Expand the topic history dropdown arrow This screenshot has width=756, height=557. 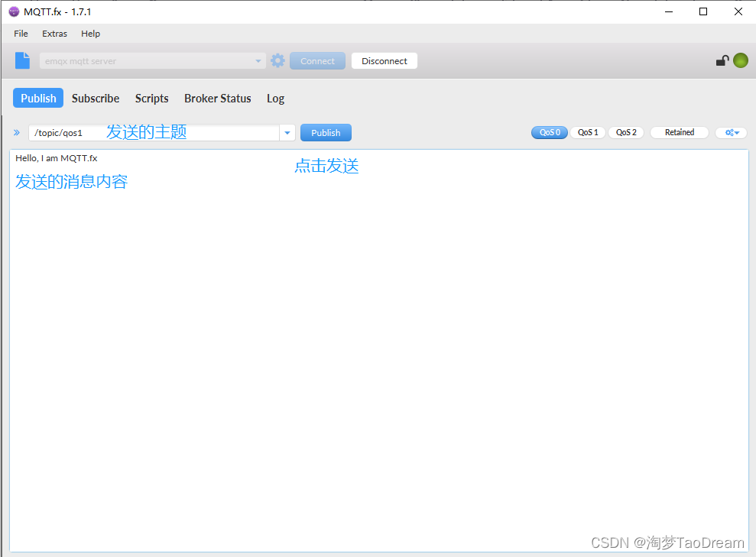tap(287, 132)
